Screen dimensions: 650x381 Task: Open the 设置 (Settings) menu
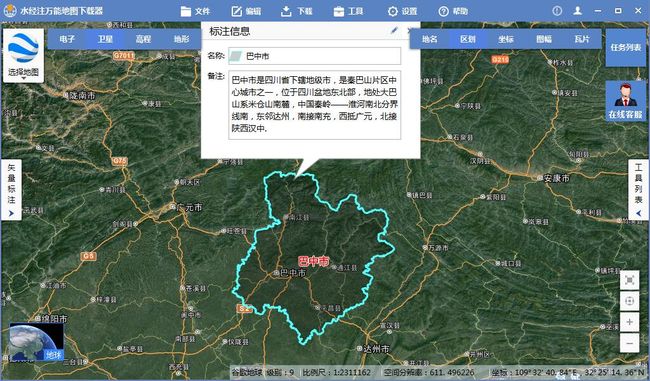tap(402, 11)
